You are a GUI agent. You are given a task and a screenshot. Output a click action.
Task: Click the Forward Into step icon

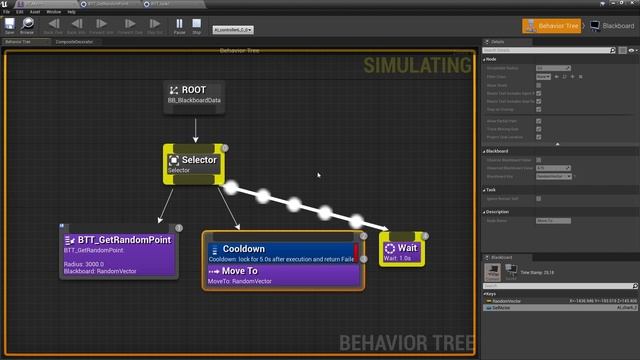(101, 24)
